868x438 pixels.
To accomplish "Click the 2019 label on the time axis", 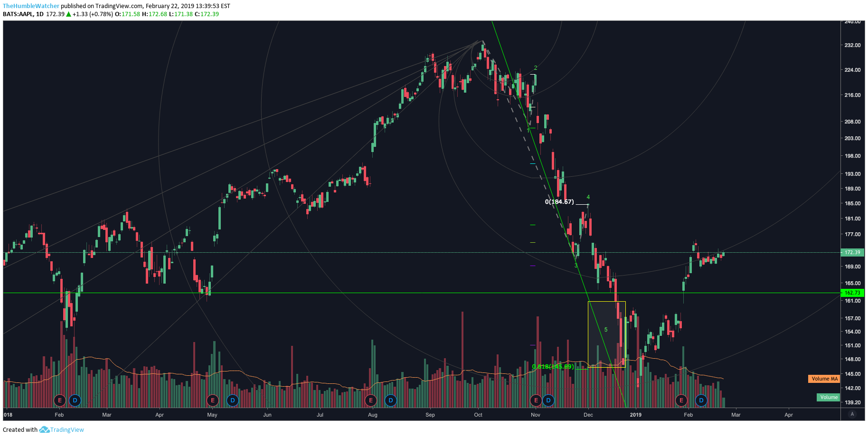I will [x=636, y=415].
